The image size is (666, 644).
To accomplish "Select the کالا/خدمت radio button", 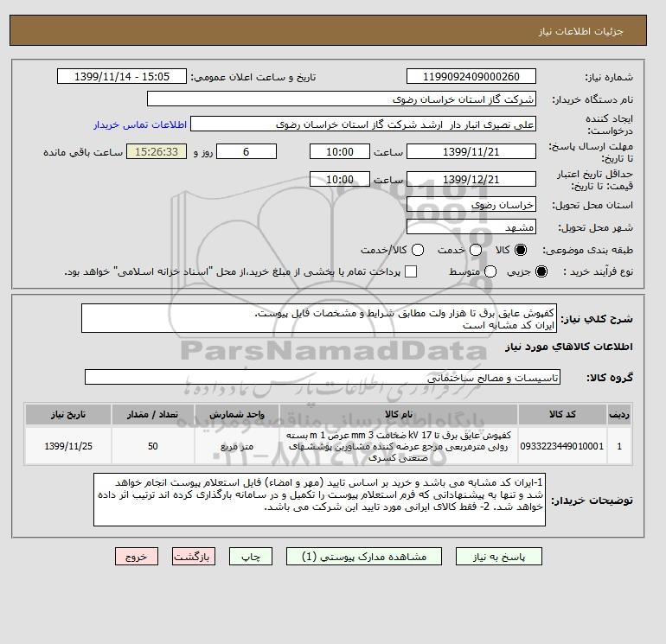I will (418, 250).
